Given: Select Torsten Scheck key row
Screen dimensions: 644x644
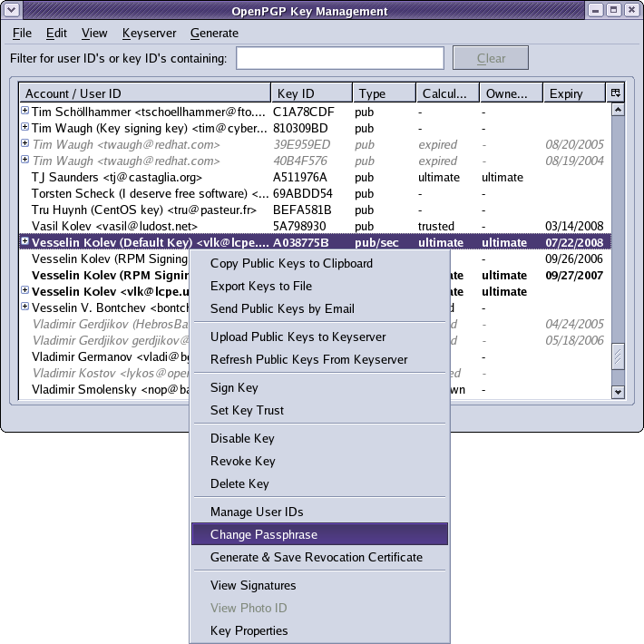Looking at the screenshot, I should point(315,193).
